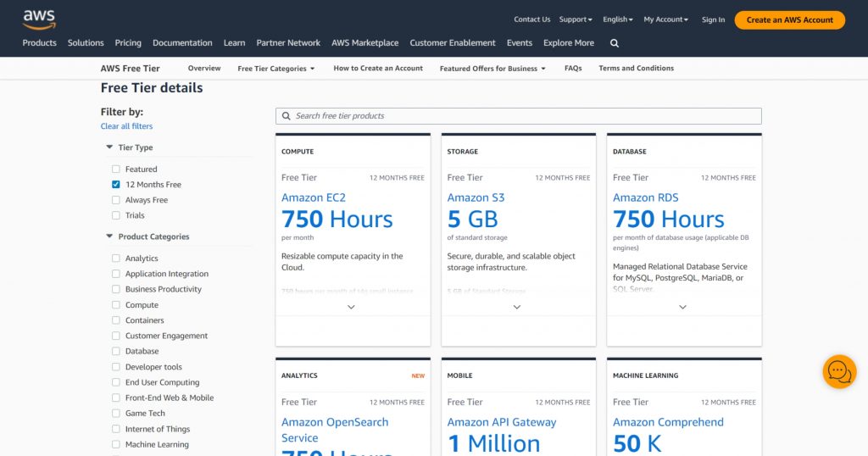Open Featured Offers for Business dropdown
Image resolution: width=868 pixels, height=456 pixels.
tap(492, 69)
